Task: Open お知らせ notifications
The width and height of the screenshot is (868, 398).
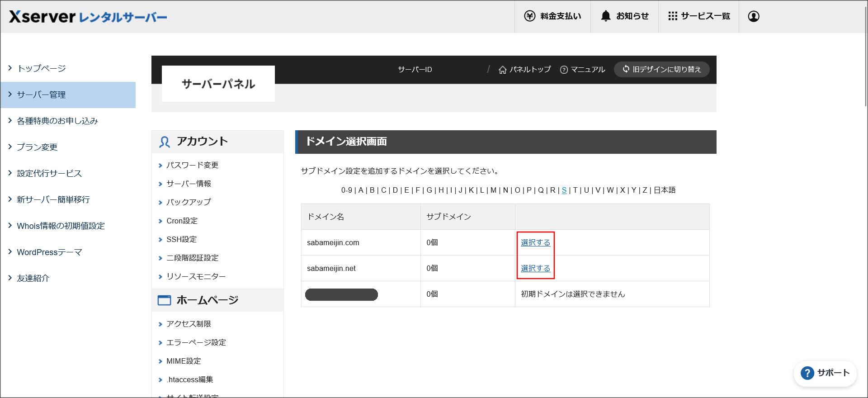Action: pos(624,16)
